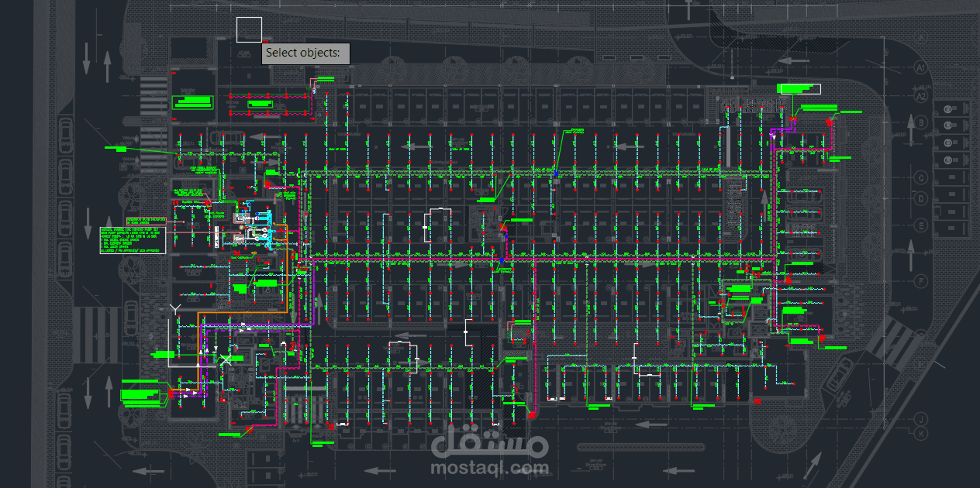This screenshot has width=980, height=488.
Task: Click the grid bubble labeled A2
Action: pos(921,95)
